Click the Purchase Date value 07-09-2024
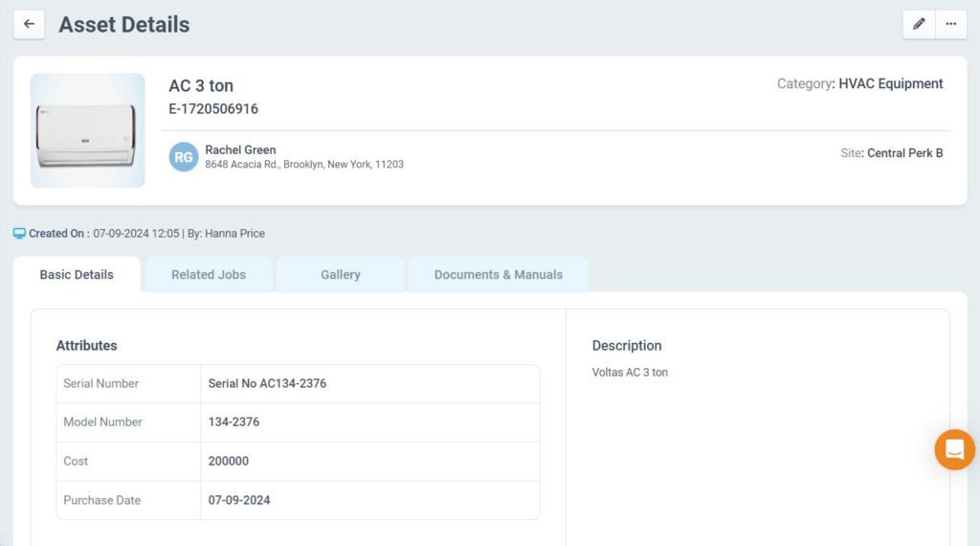Screen dimensions: 980x546 tap(239, 500)
